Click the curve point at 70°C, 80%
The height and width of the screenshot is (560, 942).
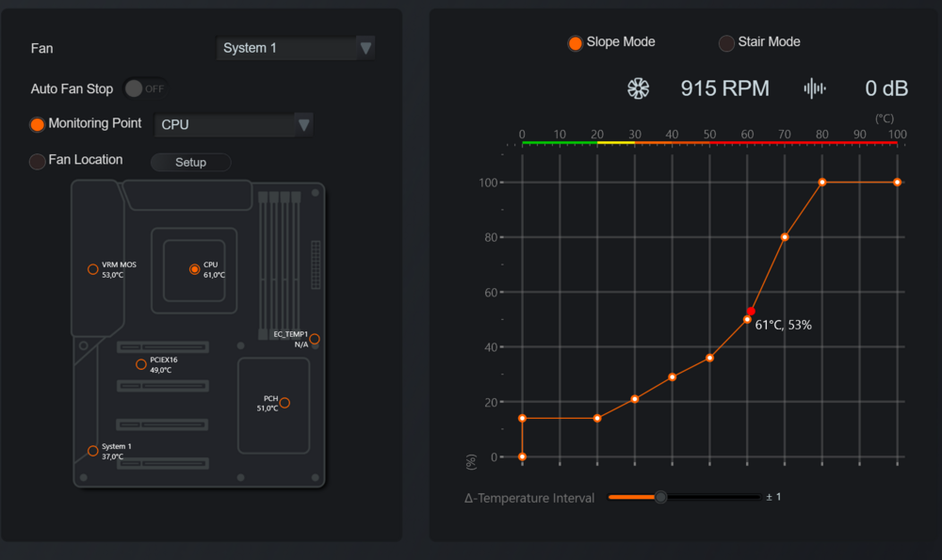785,237
